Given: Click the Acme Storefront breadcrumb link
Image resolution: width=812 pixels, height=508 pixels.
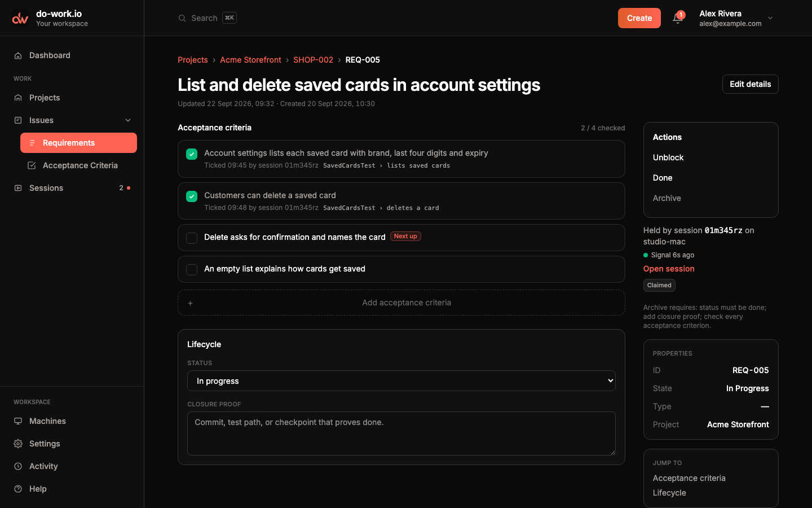Looking at the screenshot, I should pos(250,60).
